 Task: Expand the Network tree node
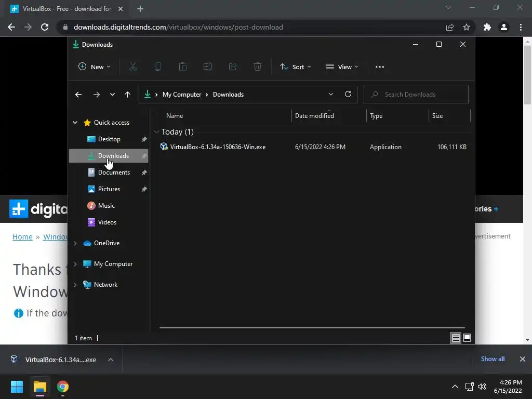(x=75, y=285)
